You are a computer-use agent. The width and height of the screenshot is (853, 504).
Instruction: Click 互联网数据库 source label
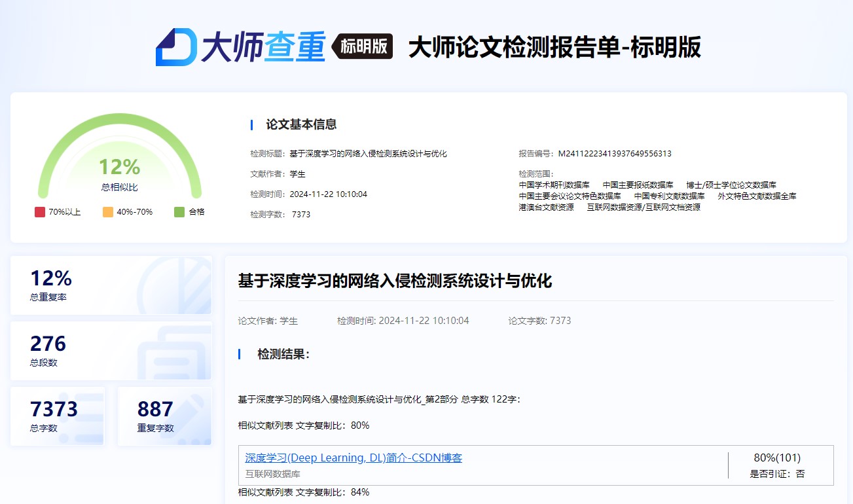pyautogui.click(x=273, y=474)
